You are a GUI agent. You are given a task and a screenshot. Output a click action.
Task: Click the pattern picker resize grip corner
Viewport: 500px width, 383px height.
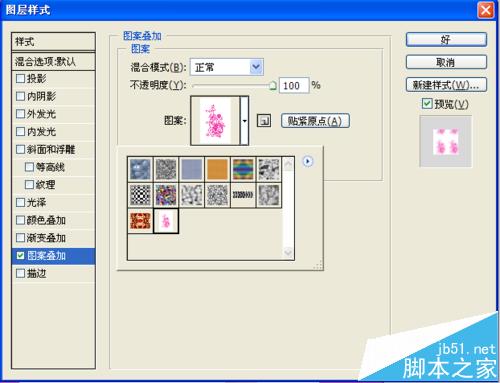coord(318,265)
